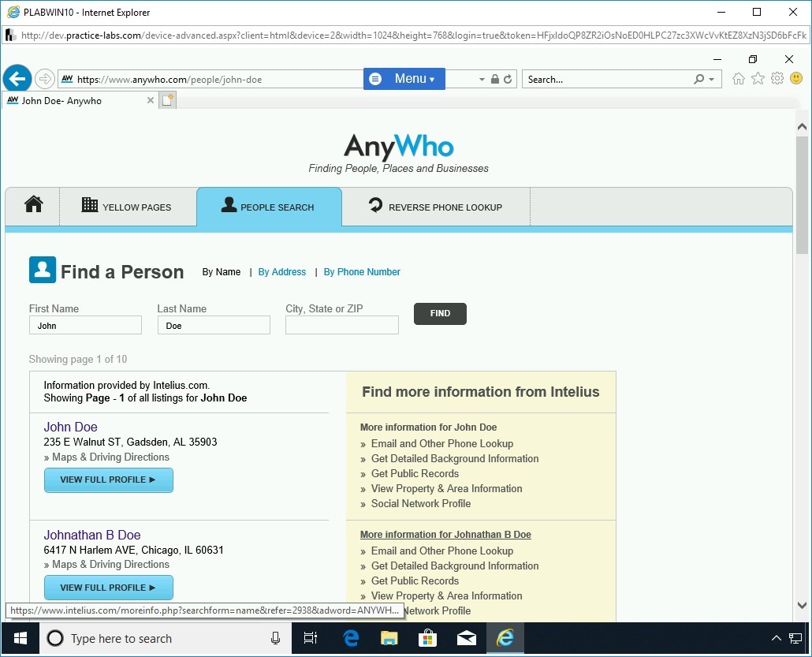Open the browser Home page icon

coord(737,78)
